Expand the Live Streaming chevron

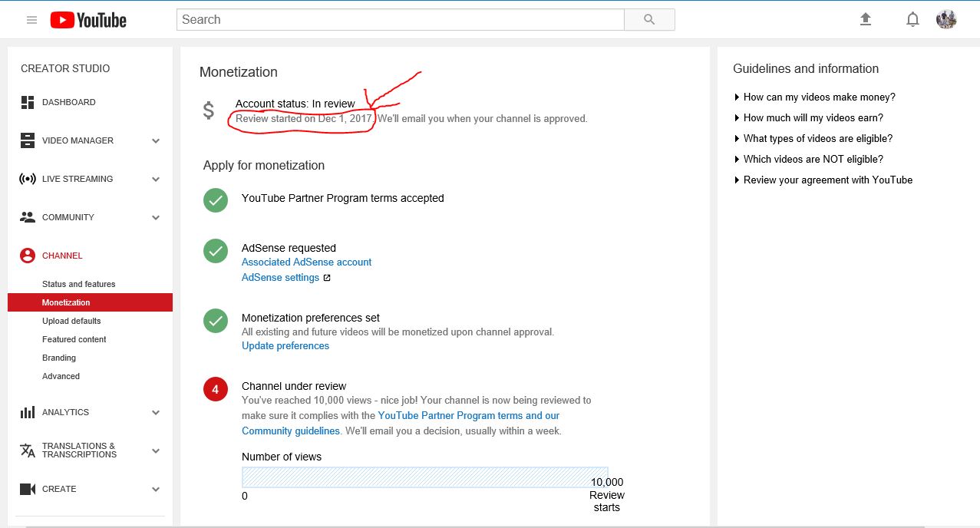(156, 180)
